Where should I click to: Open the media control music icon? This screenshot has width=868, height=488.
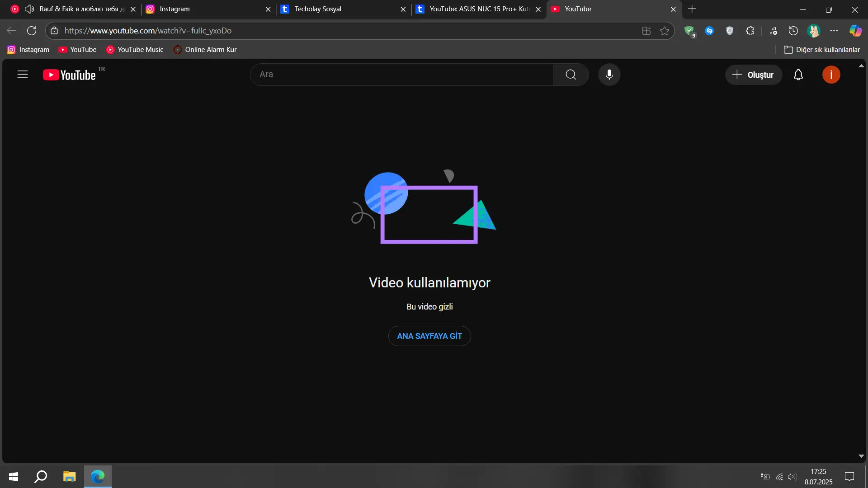click(x=774, y=31)
